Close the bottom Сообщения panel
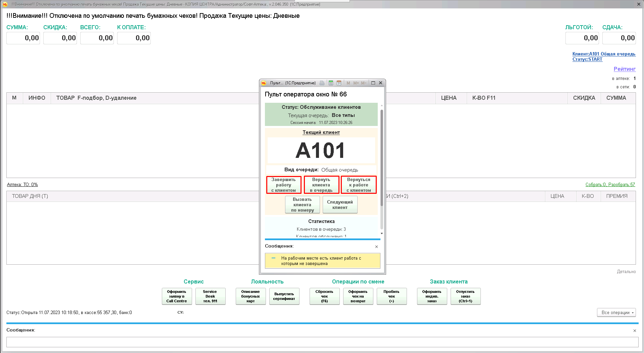 635,330
